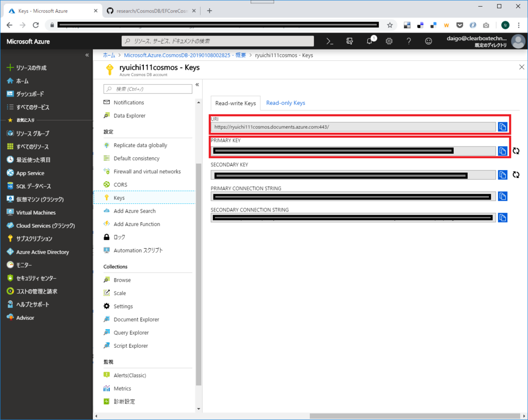This screenshot has height=420, width=528.
Task: Click the URI text field
Action: 353,127
